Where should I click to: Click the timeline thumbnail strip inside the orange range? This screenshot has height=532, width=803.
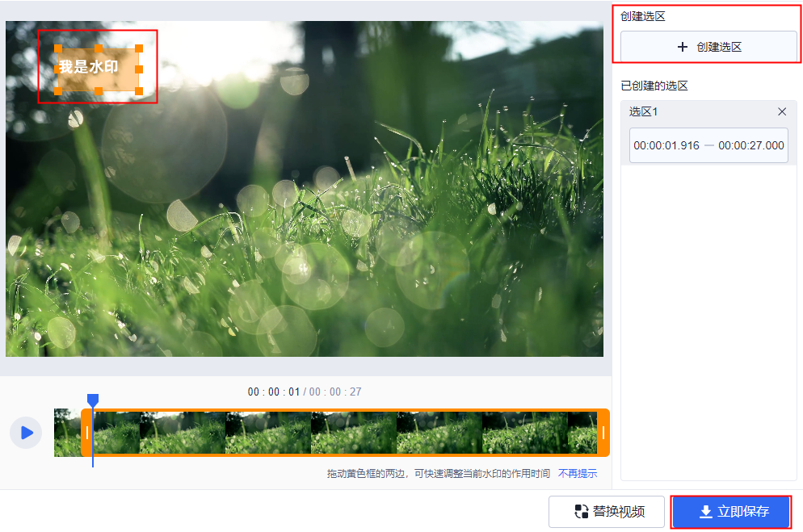coord(345,433)
